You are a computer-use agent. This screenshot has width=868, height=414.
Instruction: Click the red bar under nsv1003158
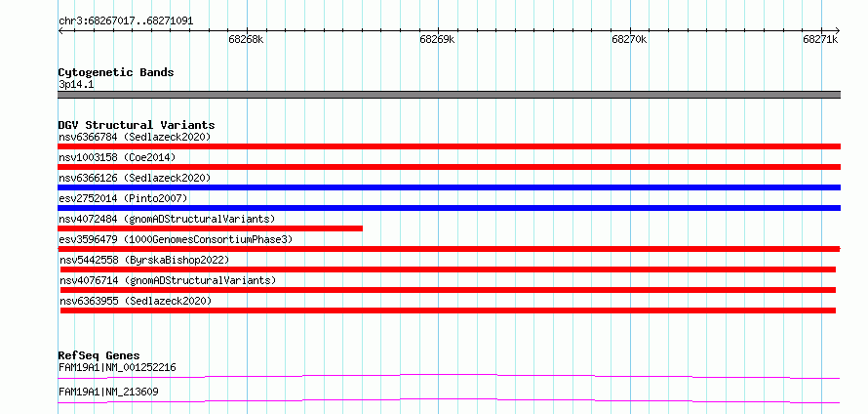click(449, 167)
